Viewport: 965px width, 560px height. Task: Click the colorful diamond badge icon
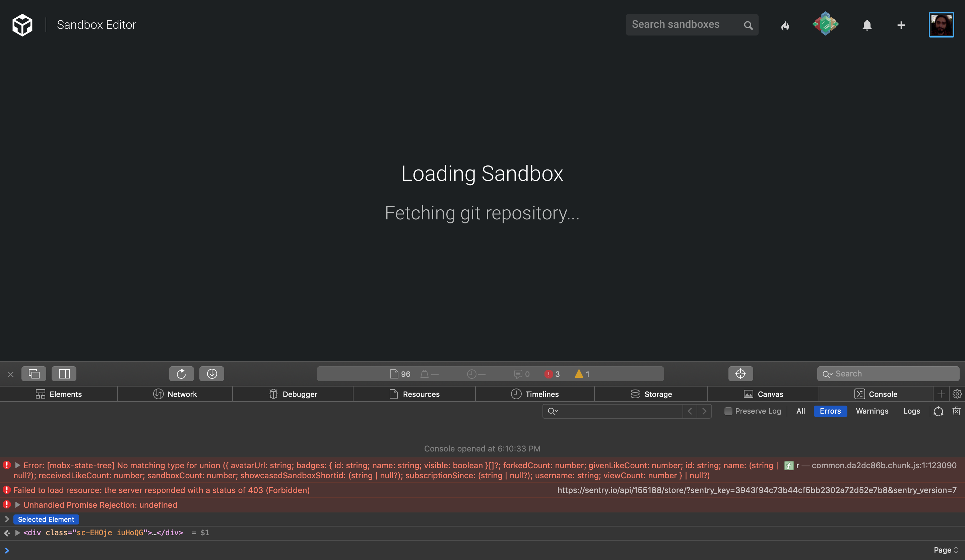825,24
